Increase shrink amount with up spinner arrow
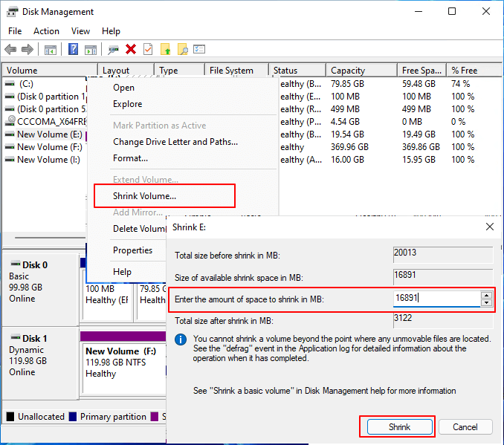 (x=486, y=295)
